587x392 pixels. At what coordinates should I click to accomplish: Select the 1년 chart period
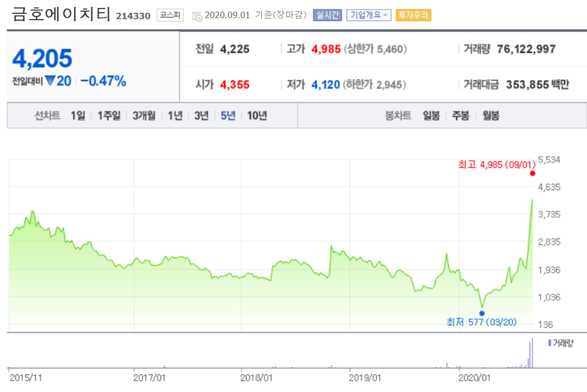coord(175,115)
